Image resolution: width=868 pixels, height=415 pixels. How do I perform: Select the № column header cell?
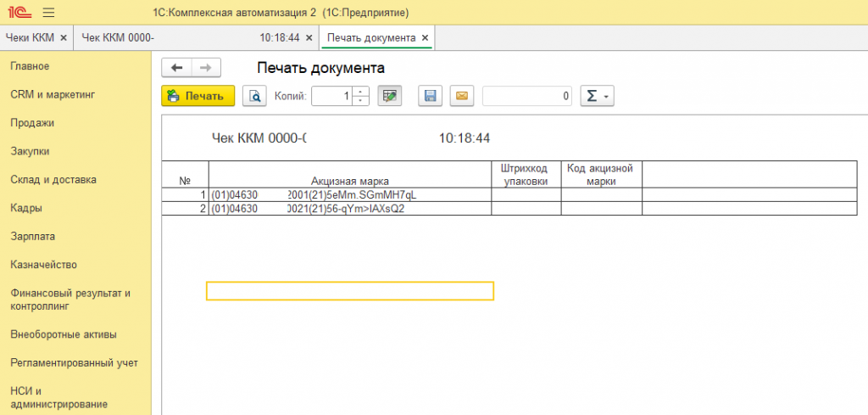(x=185, y=175)
